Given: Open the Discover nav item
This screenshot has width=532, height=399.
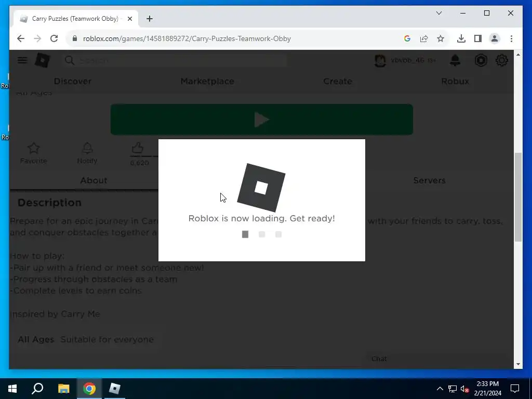Looking at the screenshot, I should coord(73,81).
